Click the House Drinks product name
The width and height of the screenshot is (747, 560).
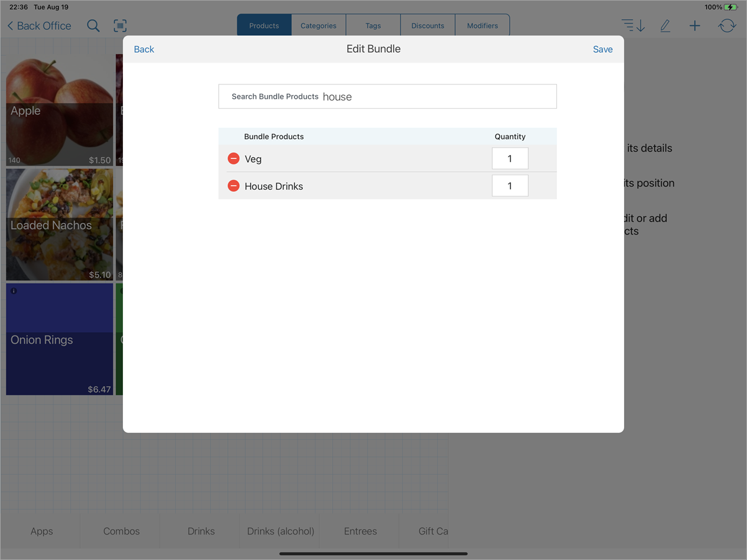click(274, 186)
